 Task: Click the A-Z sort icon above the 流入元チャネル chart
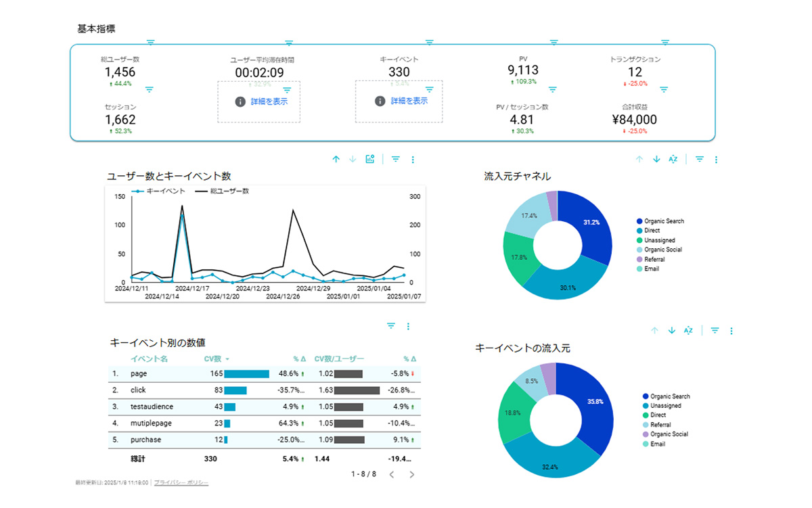(x=673, y=160)
